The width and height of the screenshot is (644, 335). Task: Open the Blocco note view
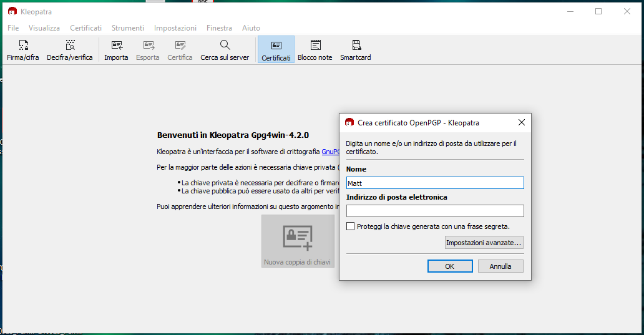tap(315, 50)
